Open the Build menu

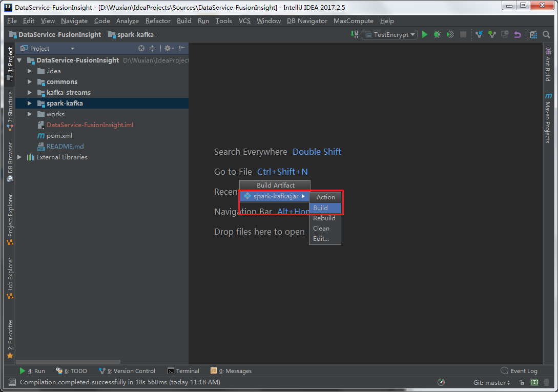tap(184, 20)
